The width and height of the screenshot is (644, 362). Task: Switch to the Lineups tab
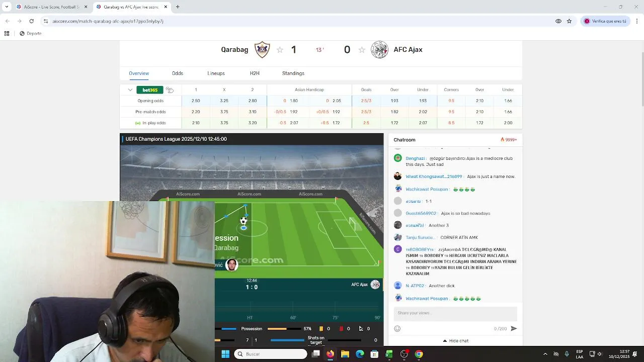pyautogui.click(x=216, y=73)
